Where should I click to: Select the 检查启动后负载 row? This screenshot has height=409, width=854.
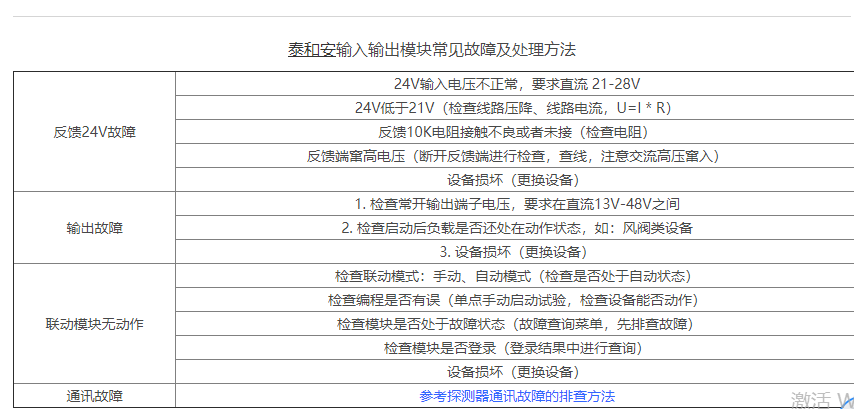click(x=512, y=227)
